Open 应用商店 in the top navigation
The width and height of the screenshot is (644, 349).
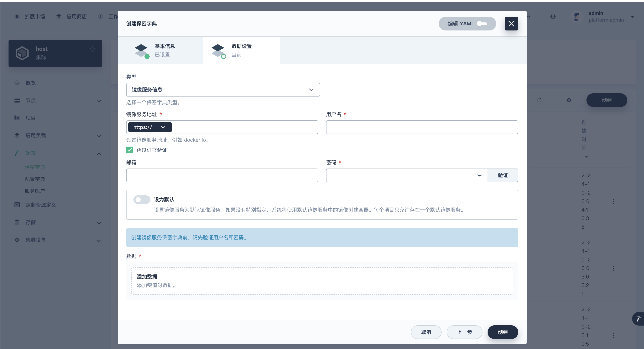(x=77, y=16)
